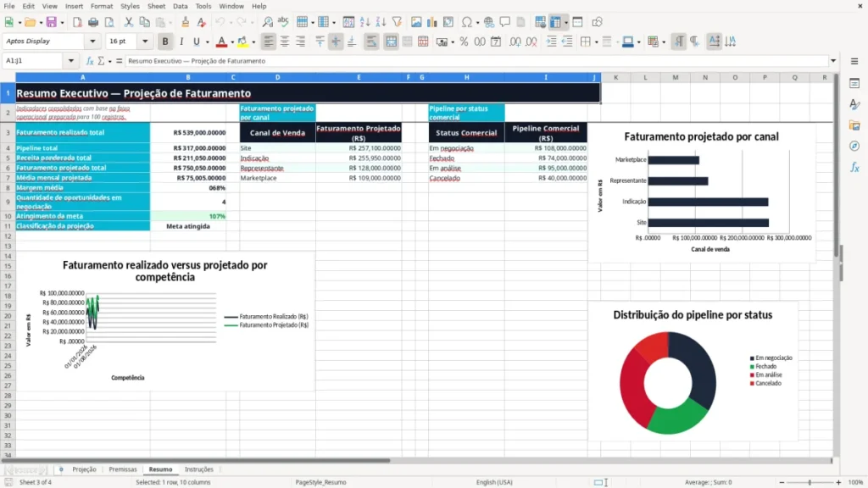Insert special character omega icon
This screenshot has height=488, width=868.
[467, 22]
